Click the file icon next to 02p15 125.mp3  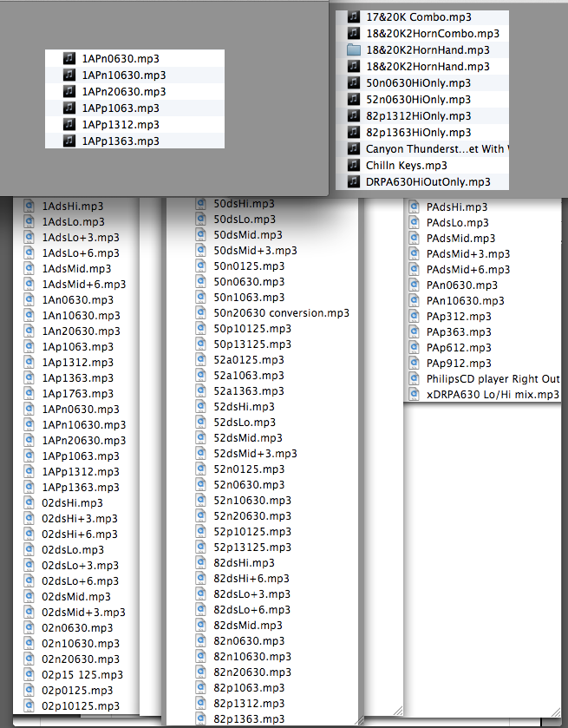(x=29, y=674)
